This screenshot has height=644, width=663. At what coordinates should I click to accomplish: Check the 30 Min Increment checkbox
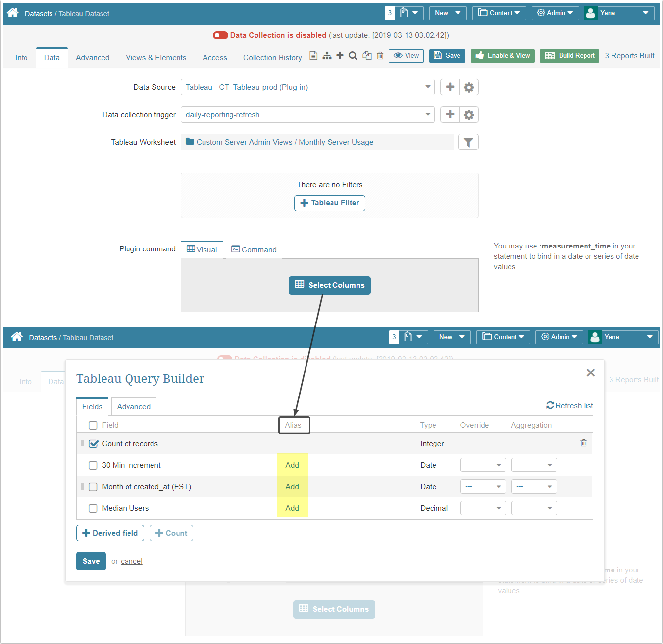pos(93,465)
